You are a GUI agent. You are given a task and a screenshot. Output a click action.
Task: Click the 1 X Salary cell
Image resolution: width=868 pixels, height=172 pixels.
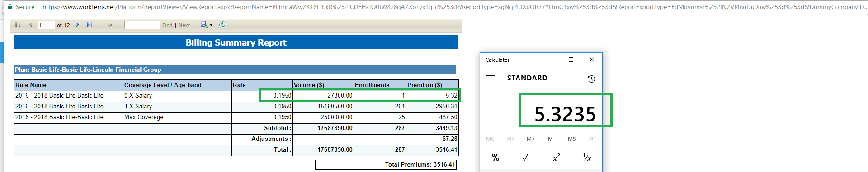(177, 107)
